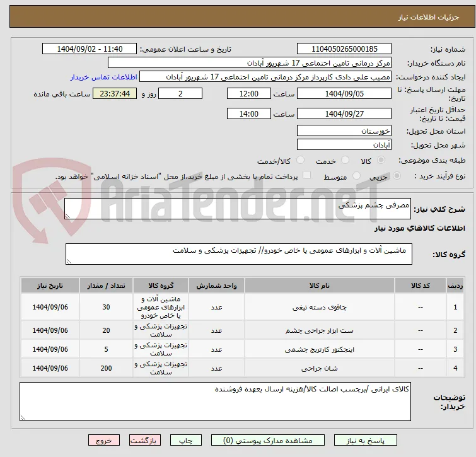
Task: Click quantity 200 in row 4
Action: (106, 368)
